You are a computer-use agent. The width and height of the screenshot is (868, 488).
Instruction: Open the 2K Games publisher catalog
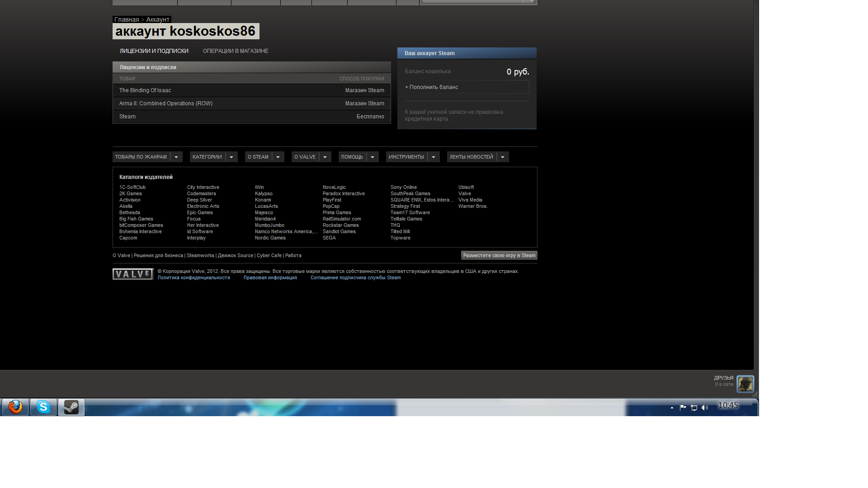pos(131,193)
